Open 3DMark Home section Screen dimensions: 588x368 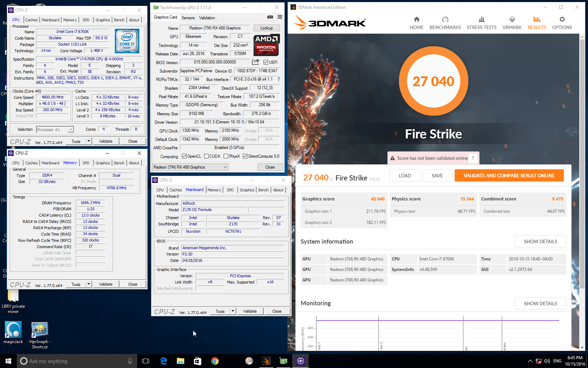tap(416, 23)
